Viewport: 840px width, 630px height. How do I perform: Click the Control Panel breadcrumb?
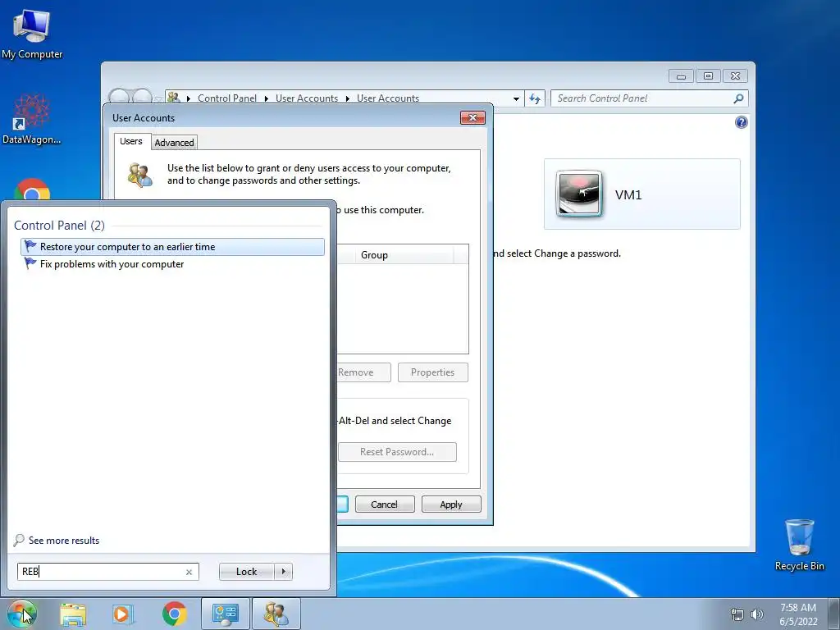[x=227, y=98]
